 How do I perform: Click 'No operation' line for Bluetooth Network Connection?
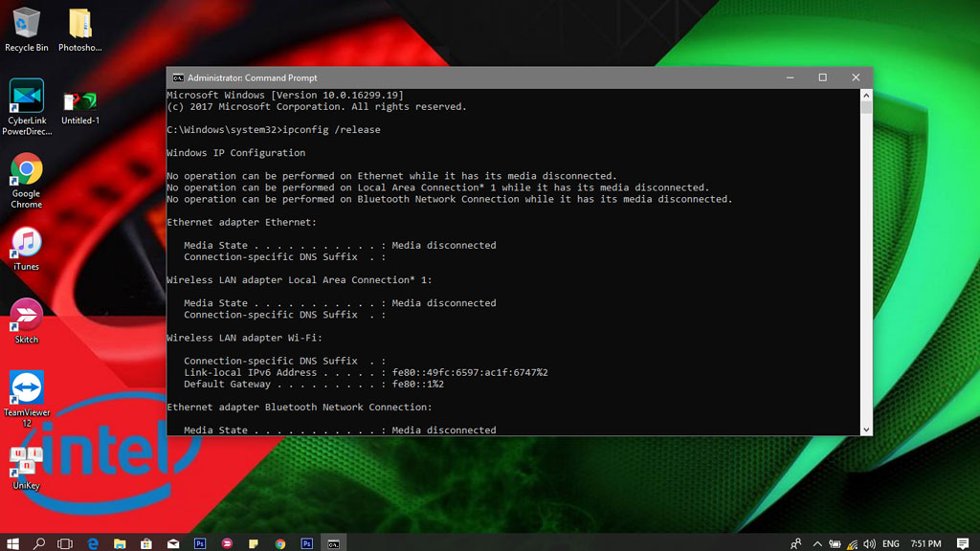tap(450, 199)
